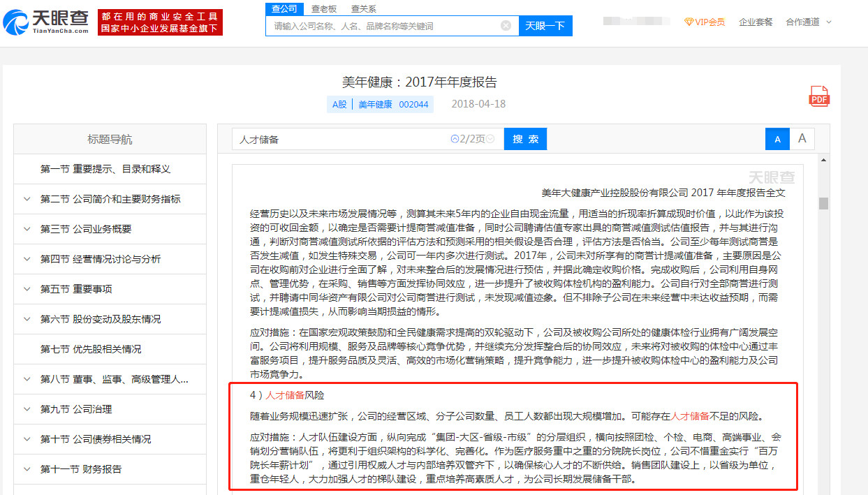Jump to 第九节 公司治理 section

(76, 409)
